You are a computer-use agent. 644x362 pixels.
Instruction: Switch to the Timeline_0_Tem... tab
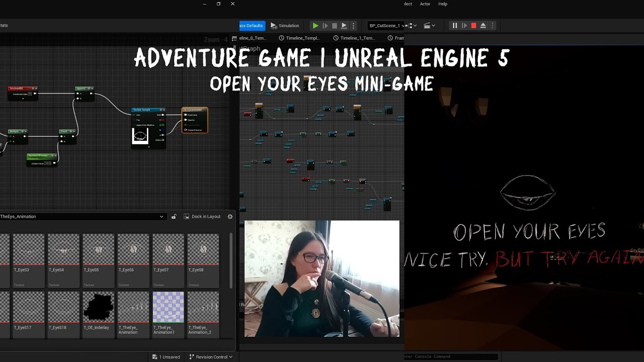[253, 38]
